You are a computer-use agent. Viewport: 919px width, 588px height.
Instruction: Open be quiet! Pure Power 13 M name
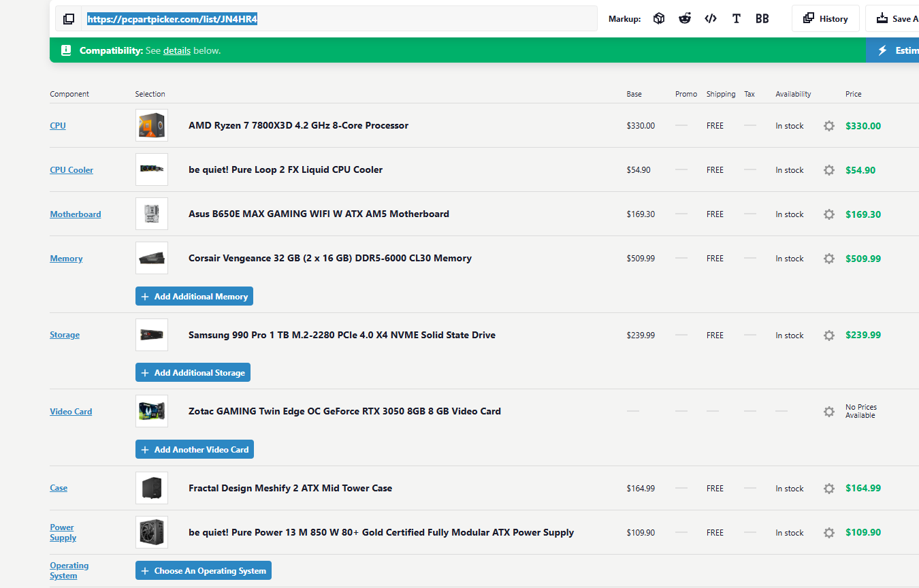pyautogui.click(x=381, y=532)
